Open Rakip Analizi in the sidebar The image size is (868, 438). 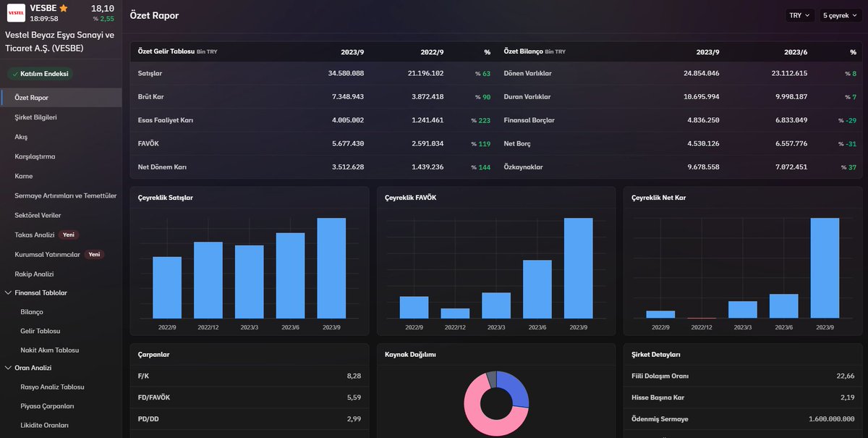click(34, 274)
